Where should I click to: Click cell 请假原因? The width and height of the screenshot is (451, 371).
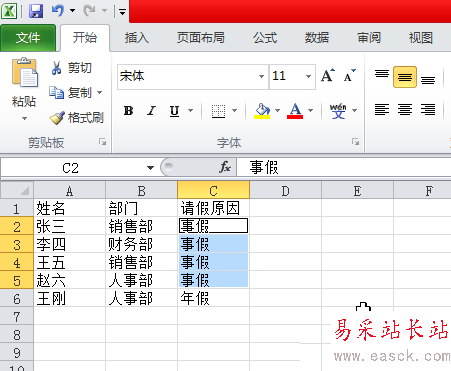[x=213, y=209]
